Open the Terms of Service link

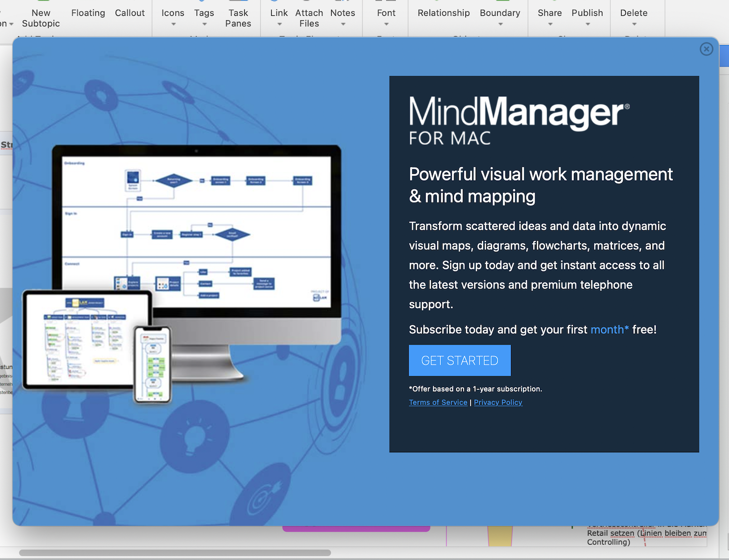coord(438,403)
